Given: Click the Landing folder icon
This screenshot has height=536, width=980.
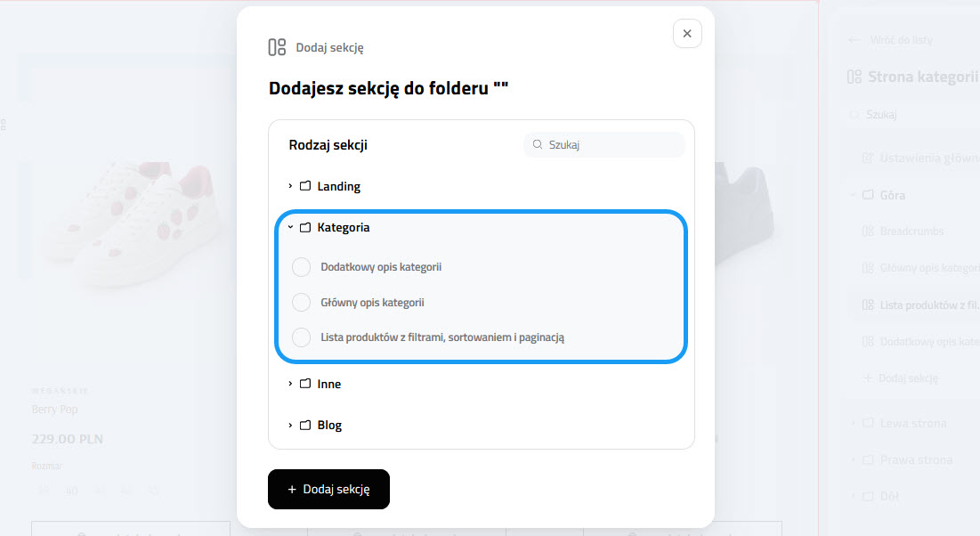Looking at the screenshot, I should 305,186.
